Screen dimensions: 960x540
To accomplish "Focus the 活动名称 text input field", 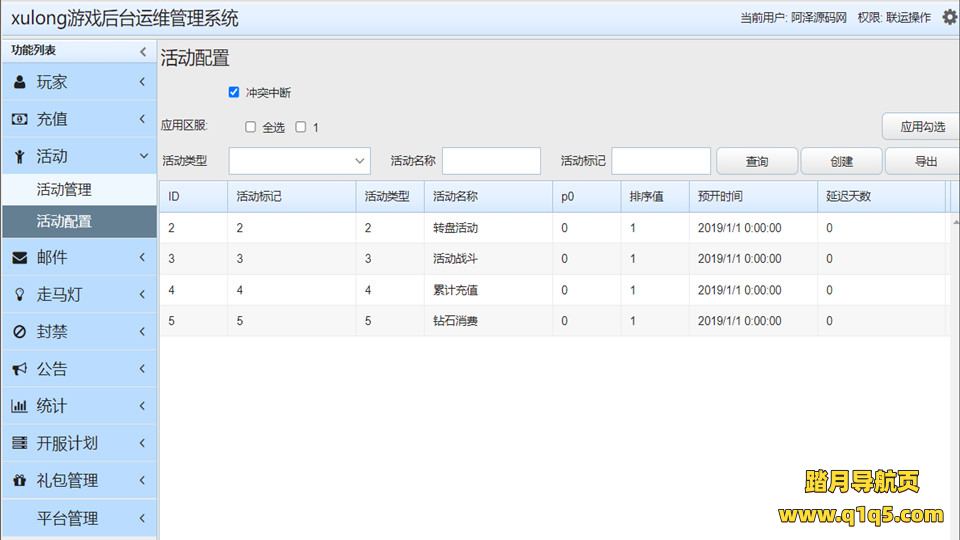I will [491, 161].
